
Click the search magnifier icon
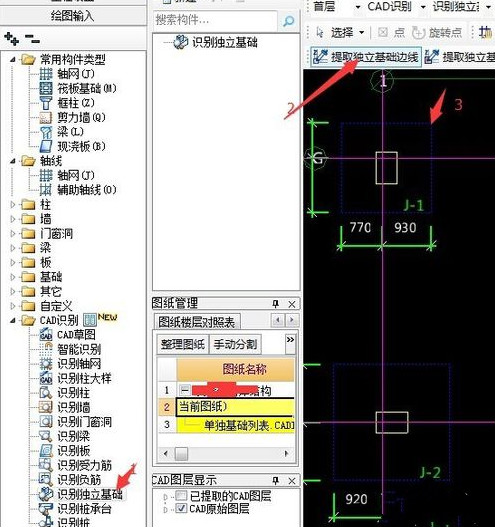coord(289,21)
